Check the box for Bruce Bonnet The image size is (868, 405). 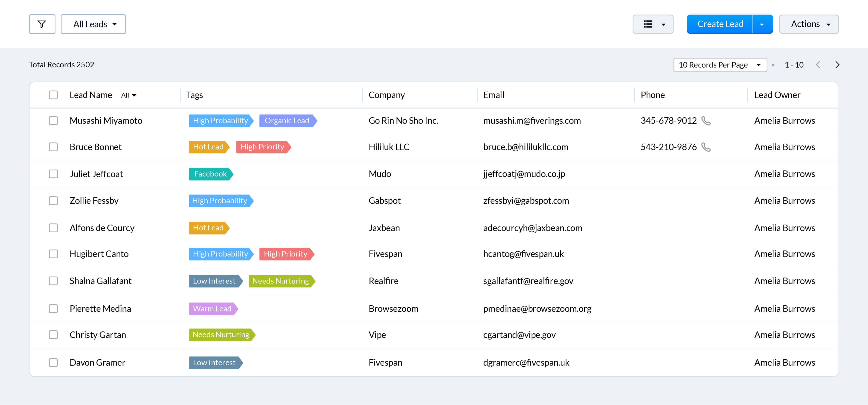53,147
